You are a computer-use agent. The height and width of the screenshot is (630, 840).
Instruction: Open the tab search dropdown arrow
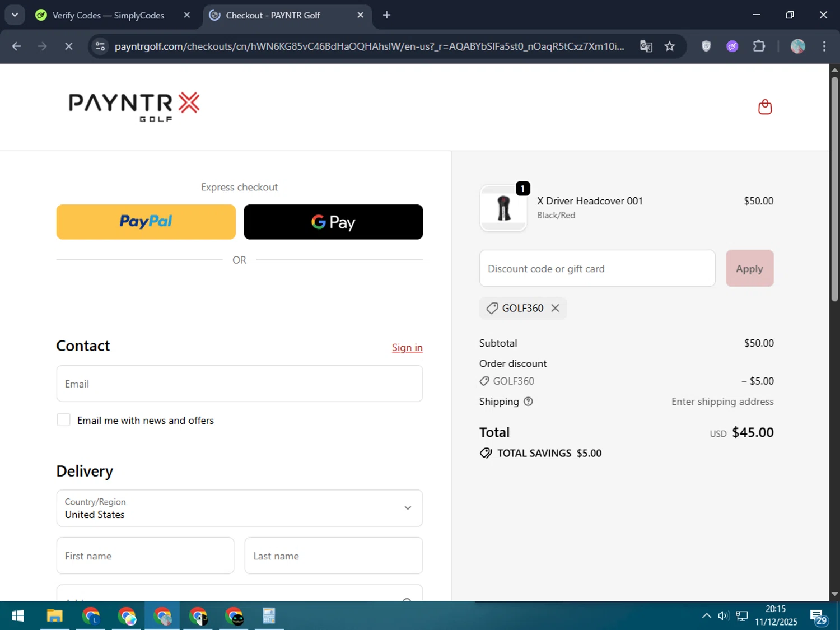pyautogui.click(x=15, y=15)
